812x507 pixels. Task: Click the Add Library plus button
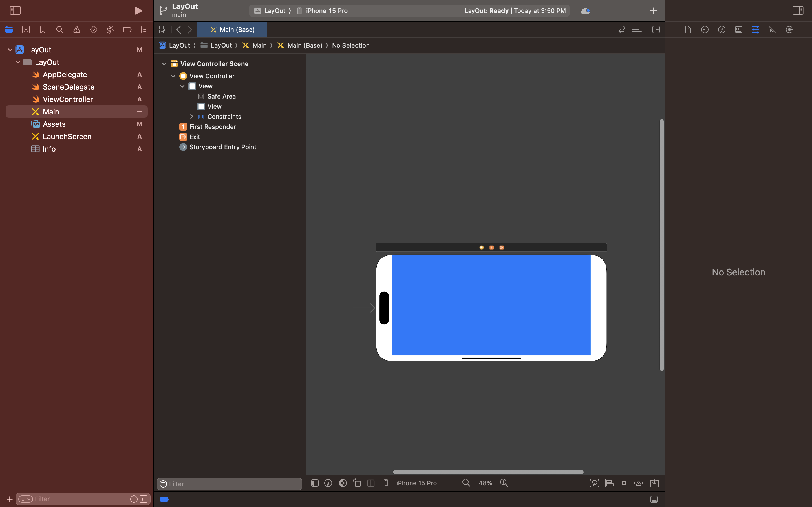(x=653, y=11)
